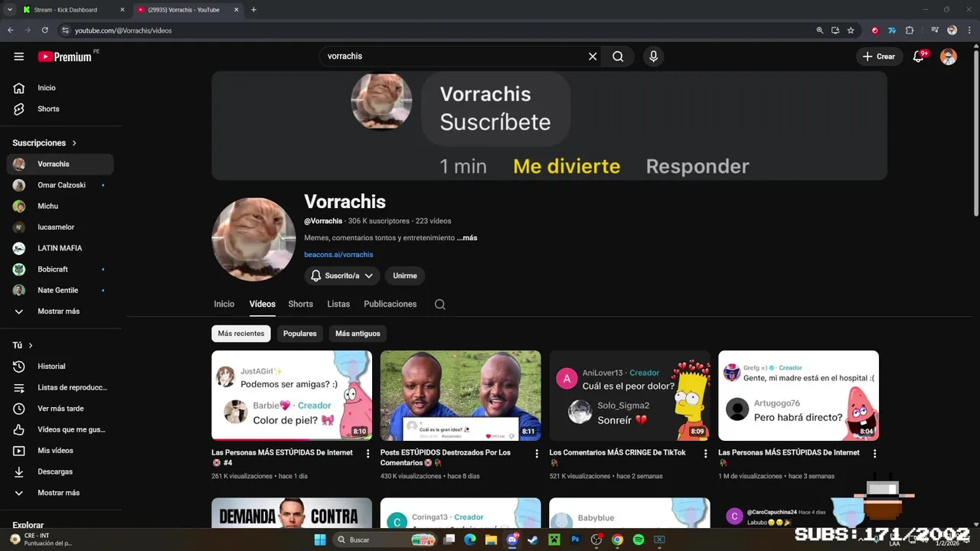
Task: Open the Chrome tab list dropdown
Action: tap(10, 10)
